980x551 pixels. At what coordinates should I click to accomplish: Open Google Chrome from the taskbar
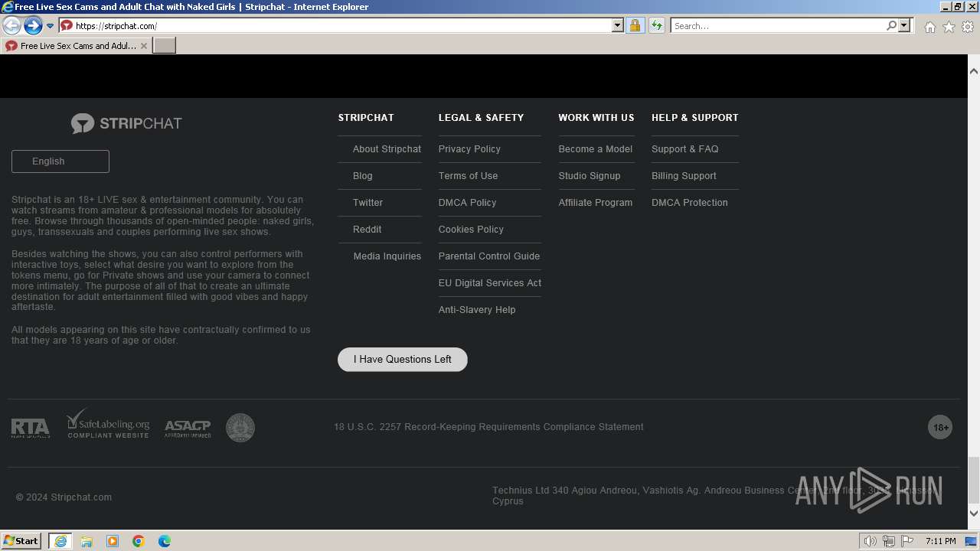click(139, 541)
